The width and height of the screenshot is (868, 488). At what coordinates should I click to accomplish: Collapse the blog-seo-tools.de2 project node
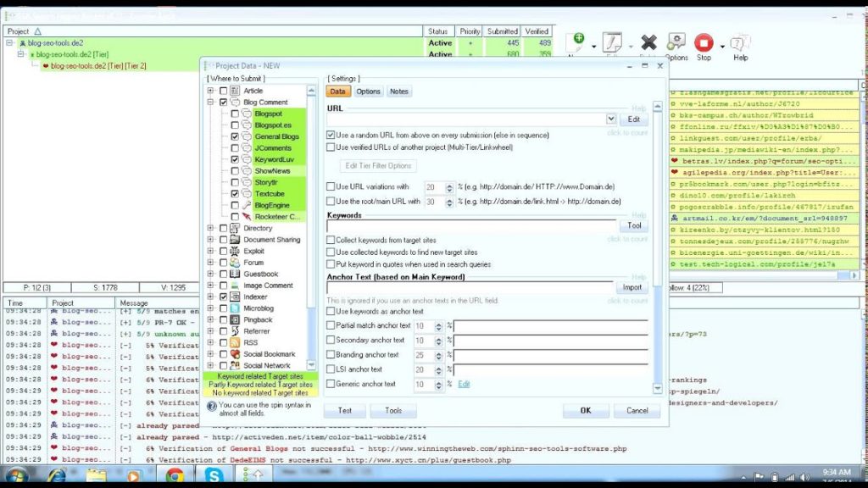pos(9,42)
